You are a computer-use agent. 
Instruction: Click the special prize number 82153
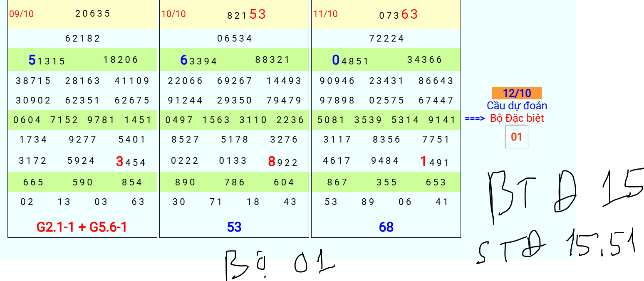tap(246, 15)
